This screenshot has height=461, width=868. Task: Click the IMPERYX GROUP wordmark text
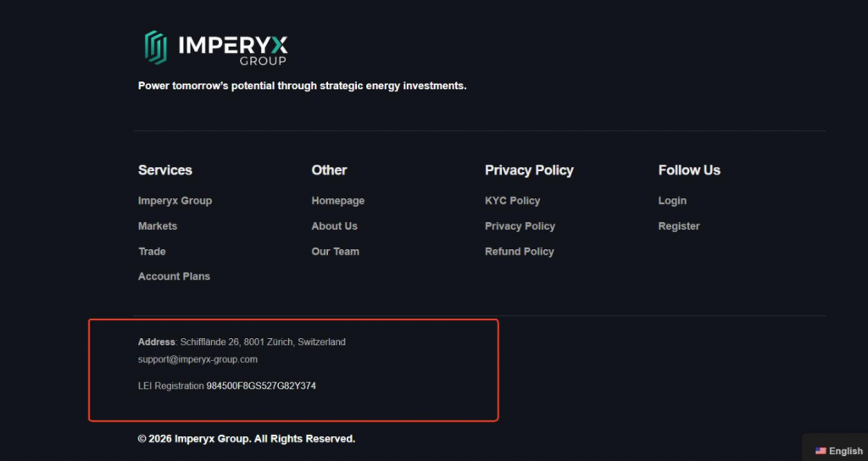pyautogui.click(x=232, y=50)
